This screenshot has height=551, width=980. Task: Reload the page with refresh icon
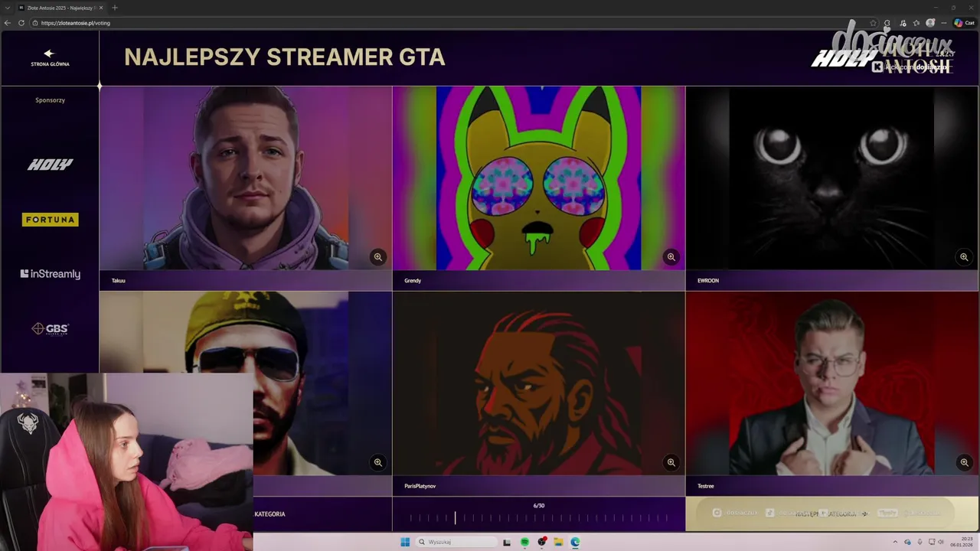[21, 23]
